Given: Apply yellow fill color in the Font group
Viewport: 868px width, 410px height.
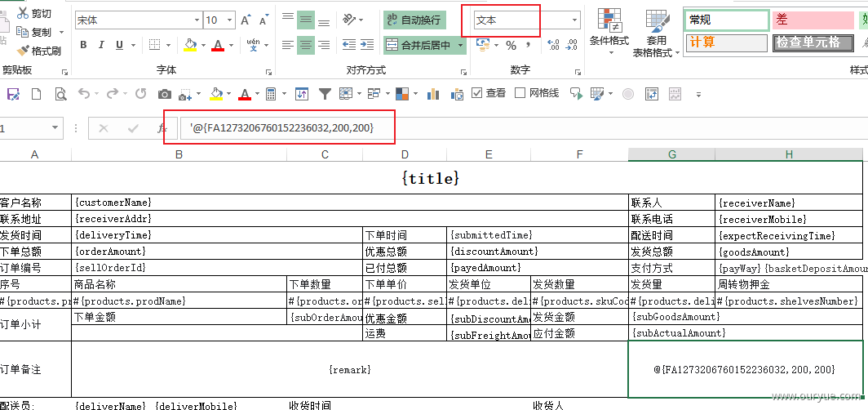Looking at the screenshot, I should [x=190, y=45].
